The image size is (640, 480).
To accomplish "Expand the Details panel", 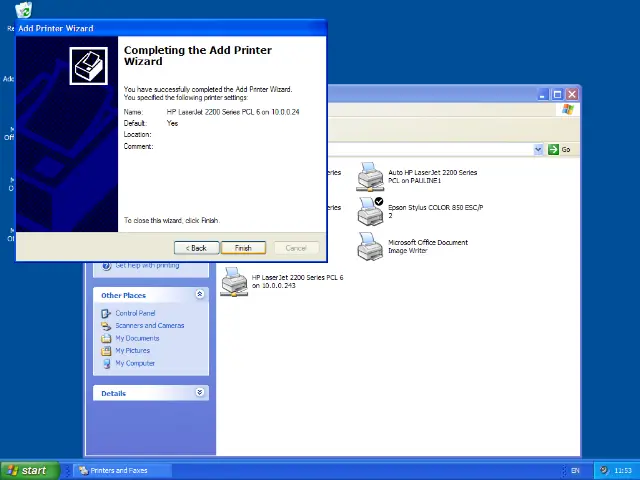I will [200, 392].
